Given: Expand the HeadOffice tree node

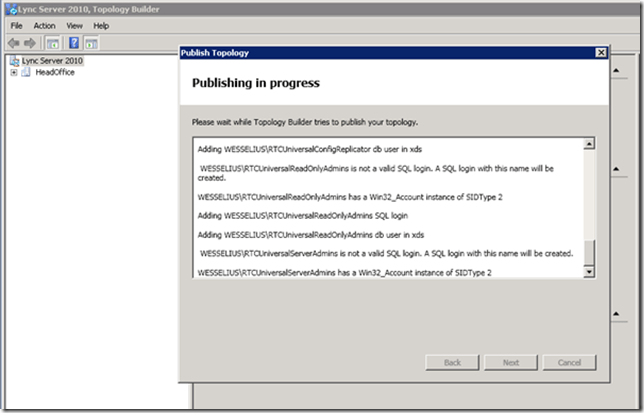Looking at the screenshot, I should tap(13, 72).
